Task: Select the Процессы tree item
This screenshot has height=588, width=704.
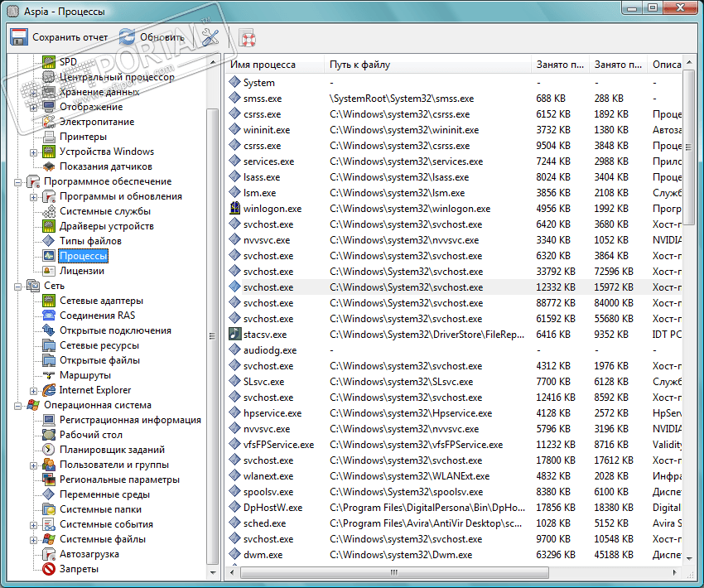Action: [x=83, y=256]
